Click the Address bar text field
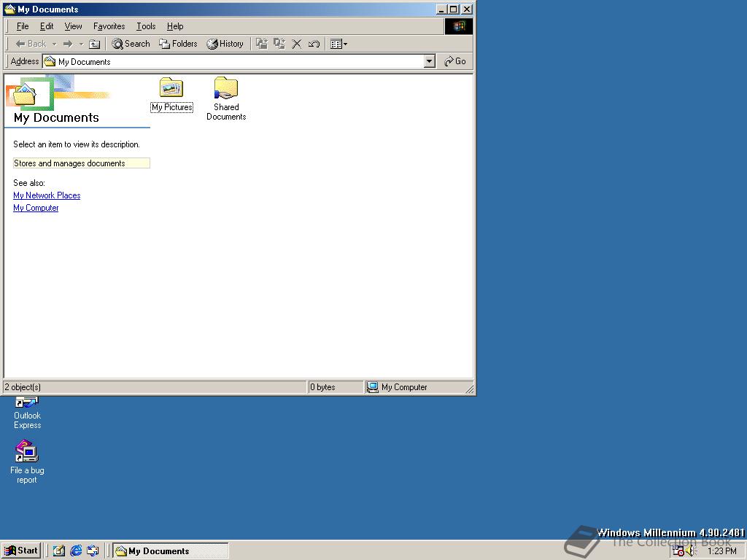Viewport: 747px width, 560px height. [233, 61]
